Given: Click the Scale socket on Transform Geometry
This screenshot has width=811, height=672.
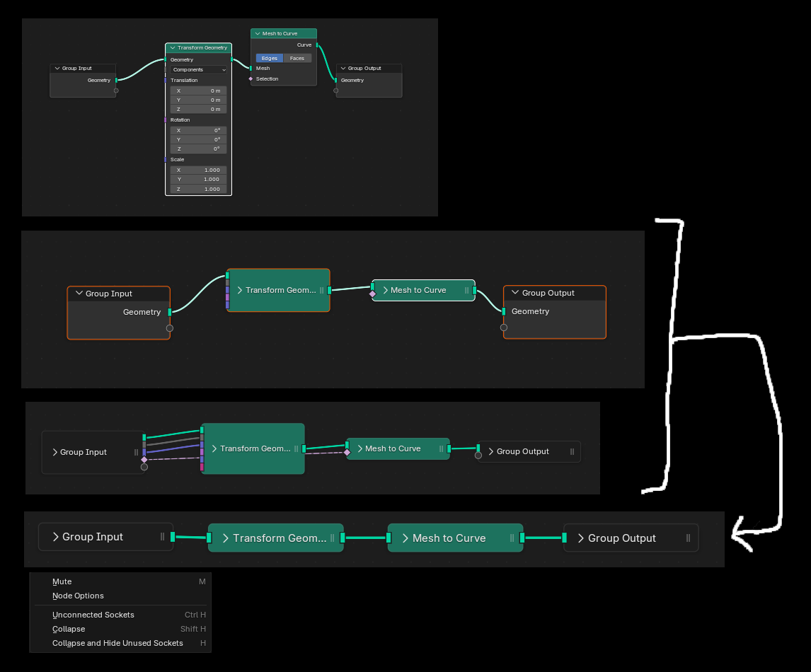Looking at the screenshot, I should point(166,160).
